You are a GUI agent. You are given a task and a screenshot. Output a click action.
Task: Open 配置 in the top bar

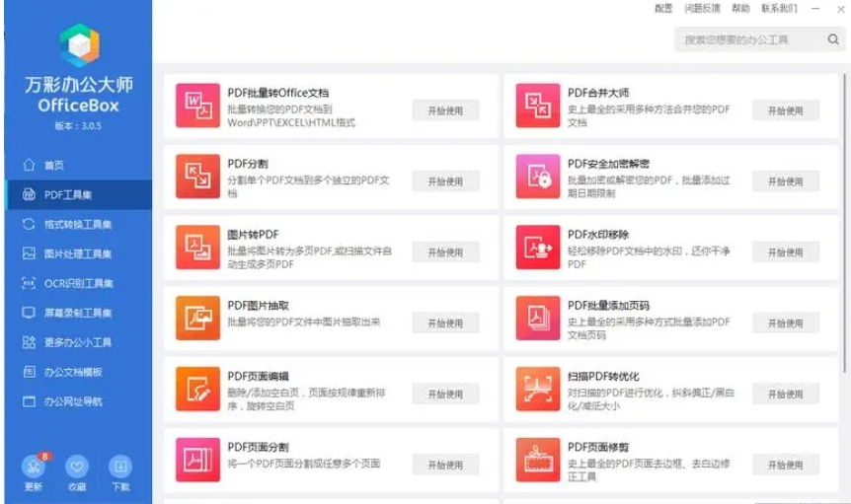(663, 8)
